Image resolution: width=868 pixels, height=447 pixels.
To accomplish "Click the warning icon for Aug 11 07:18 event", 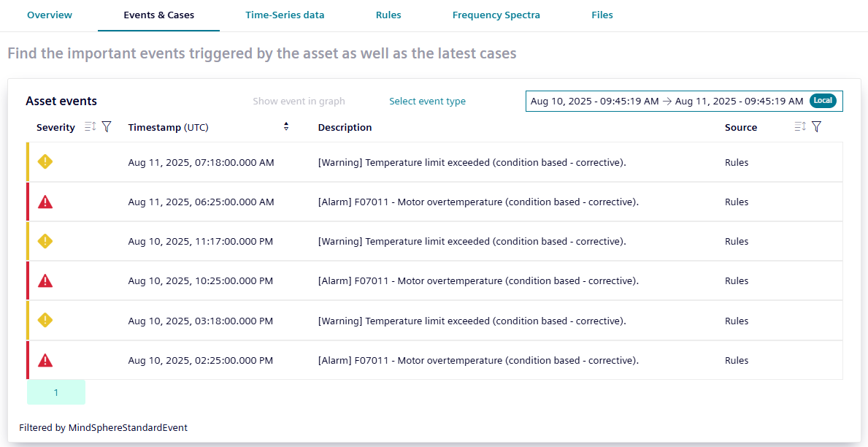I will point(45,162).
